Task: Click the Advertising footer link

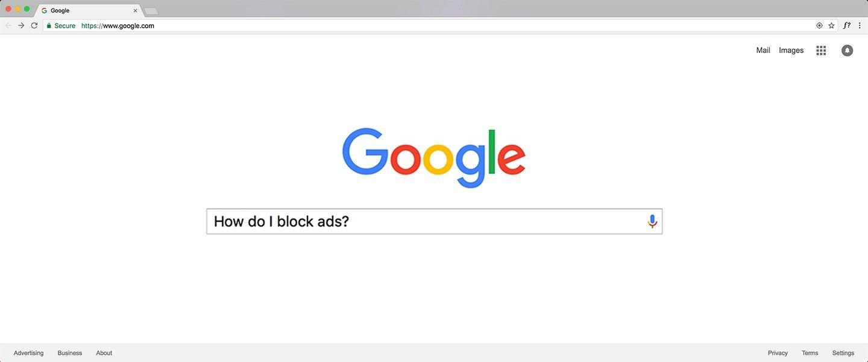Action: (x=29, y=353)
